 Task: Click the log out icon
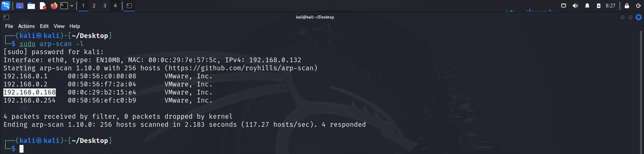(x=638, y=6)
